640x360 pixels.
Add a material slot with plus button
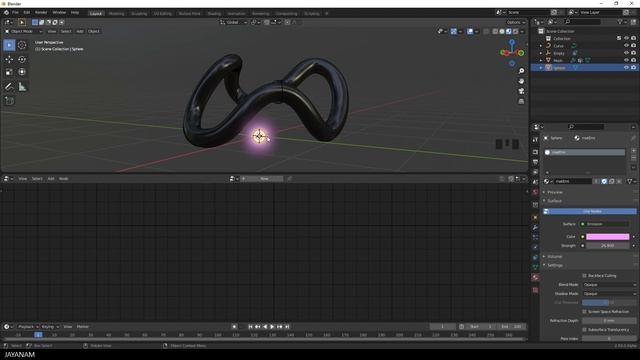pyautogui.click(x=633, y=151)
